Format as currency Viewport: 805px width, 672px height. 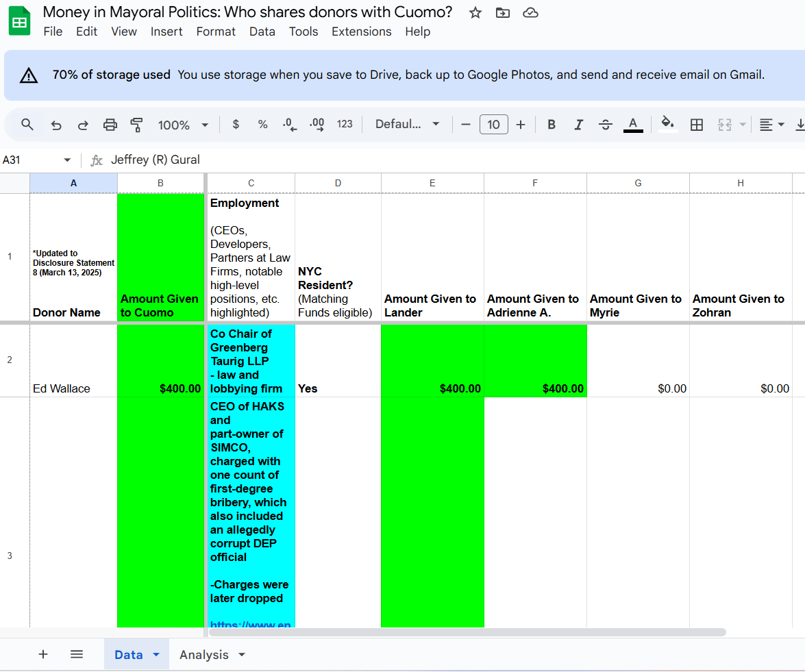tap(236, 124)
